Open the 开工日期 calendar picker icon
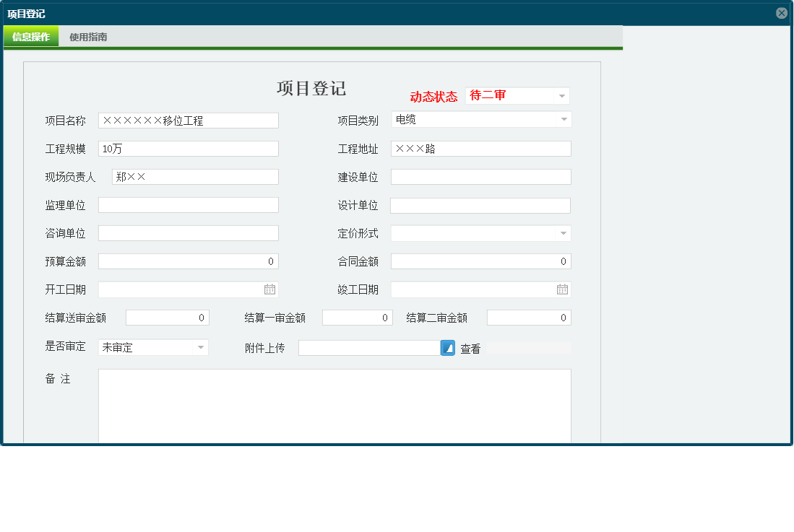 pos(270,289)
